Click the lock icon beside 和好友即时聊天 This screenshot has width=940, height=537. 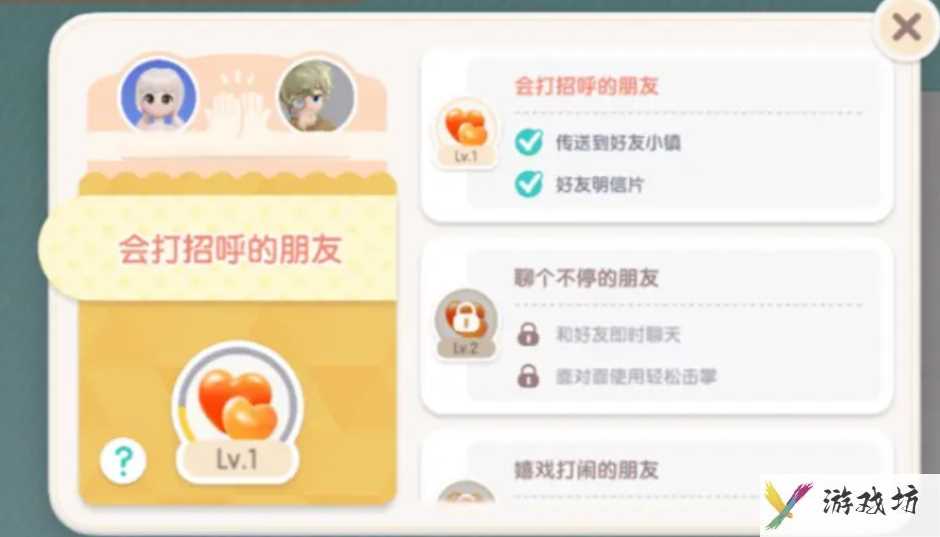[528, 334]
